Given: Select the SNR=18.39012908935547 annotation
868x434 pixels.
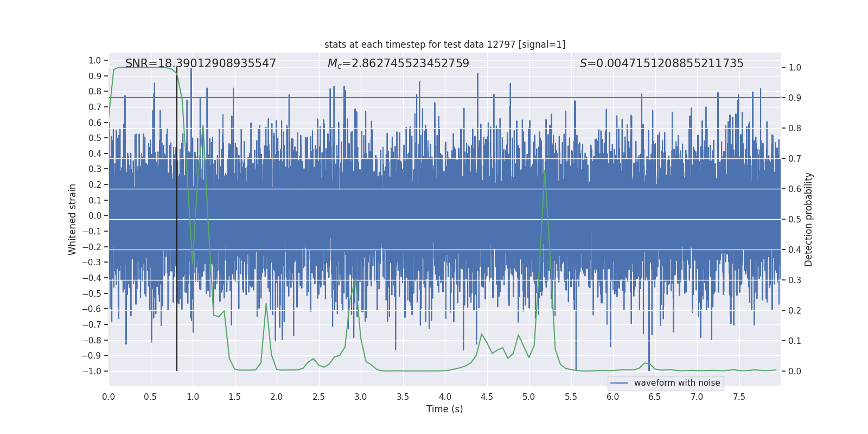Looking at the screenshot, I should click(201, 63).
